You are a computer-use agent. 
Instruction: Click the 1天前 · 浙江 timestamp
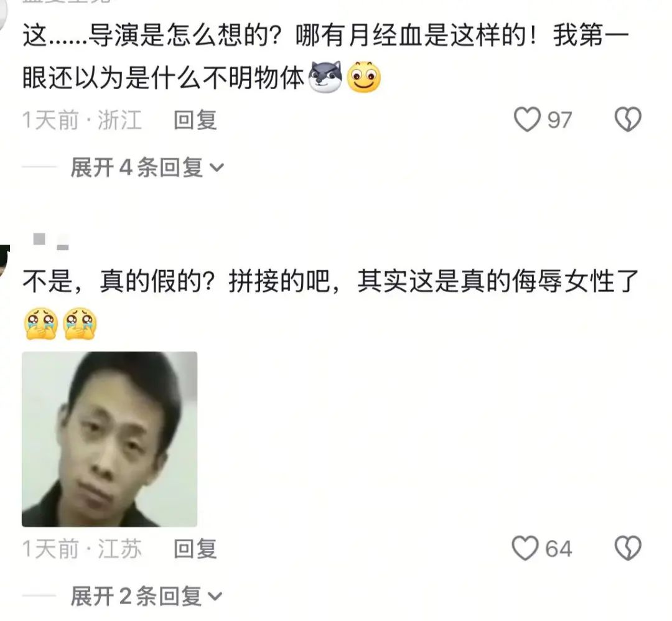pyautogui.click(x=82, y=119)
